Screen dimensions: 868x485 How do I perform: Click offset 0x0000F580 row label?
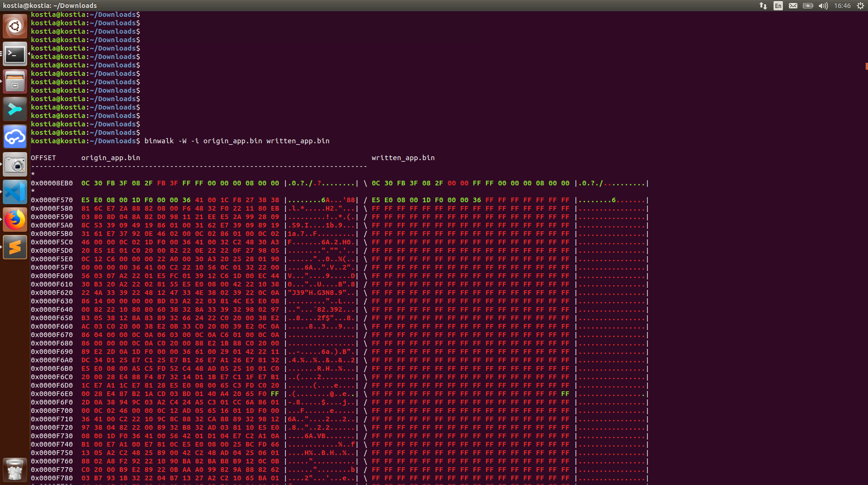point(52,208)
